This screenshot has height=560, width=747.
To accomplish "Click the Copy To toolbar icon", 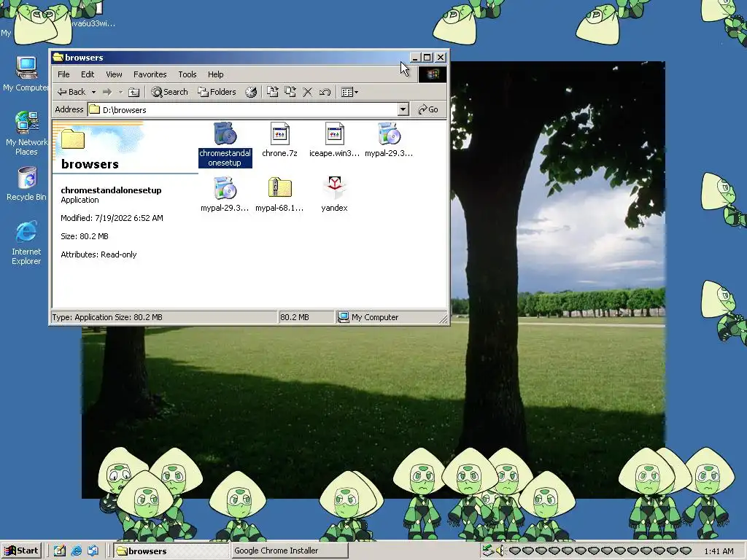I will pyautogui.click(x=290, y=92).
